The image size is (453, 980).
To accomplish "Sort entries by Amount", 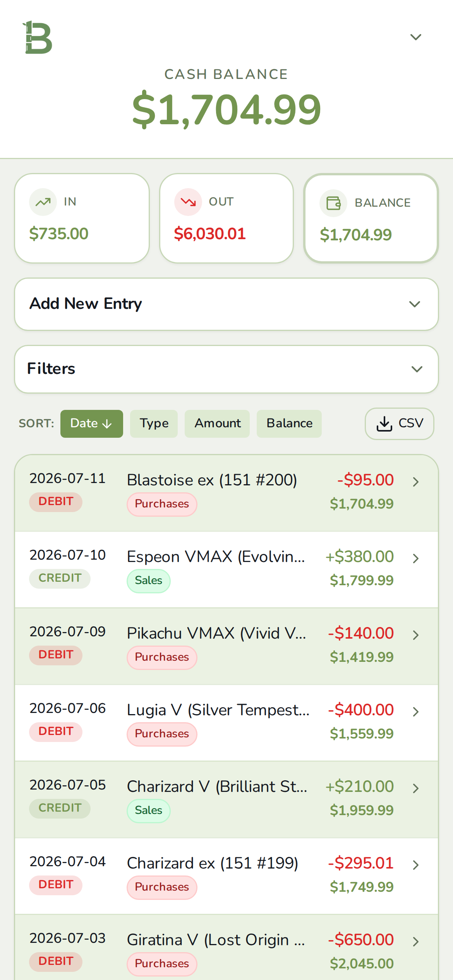I will (217, 424).
